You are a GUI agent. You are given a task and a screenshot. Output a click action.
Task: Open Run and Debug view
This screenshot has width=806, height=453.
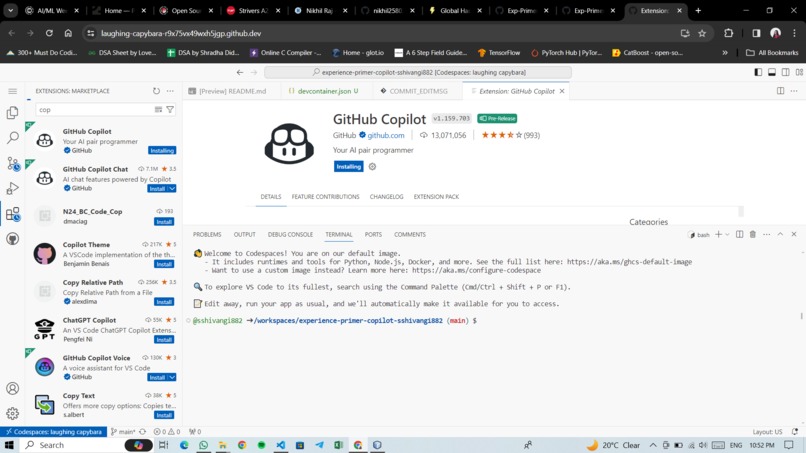click(x=13, y=189)
